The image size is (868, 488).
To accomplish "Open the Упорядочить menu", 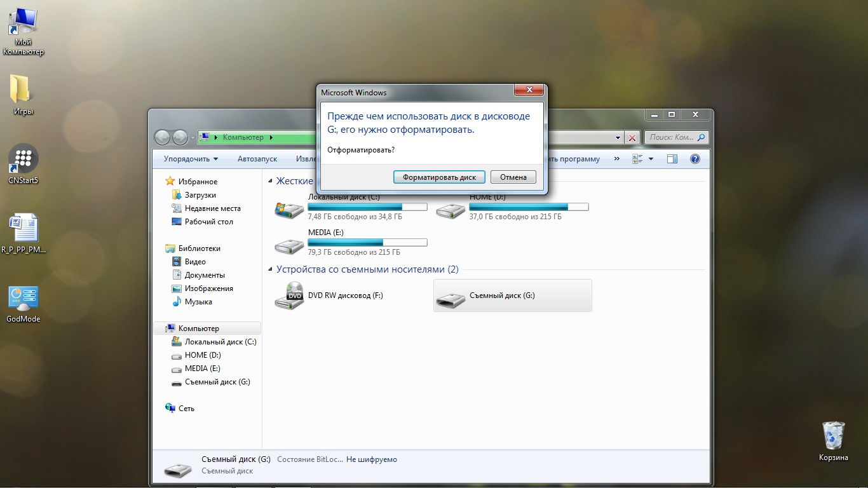I will tap(191, 159).
